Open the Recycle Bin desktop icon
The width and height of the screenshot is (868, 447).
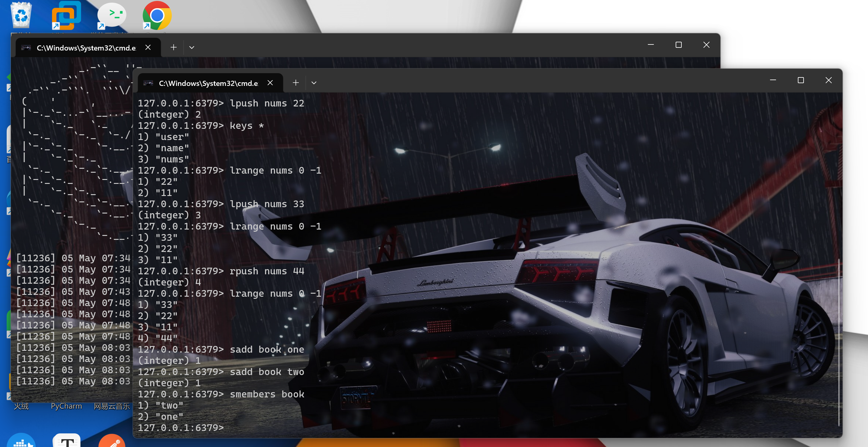point(21,15)
